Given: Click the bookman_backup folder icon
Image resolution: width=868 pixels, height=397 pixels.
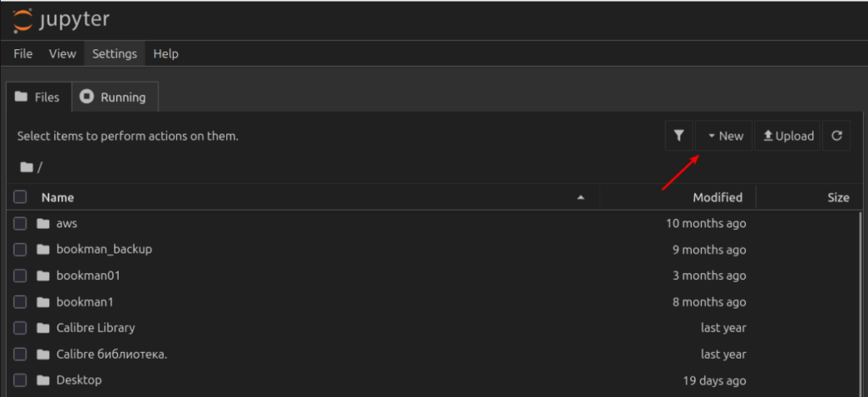Looking at the screenshot, I should tap(43, 249).
